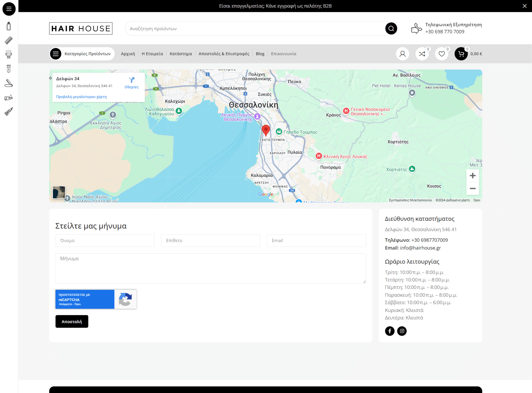Click the reCAPTCHA badge

tap(96, 299)
